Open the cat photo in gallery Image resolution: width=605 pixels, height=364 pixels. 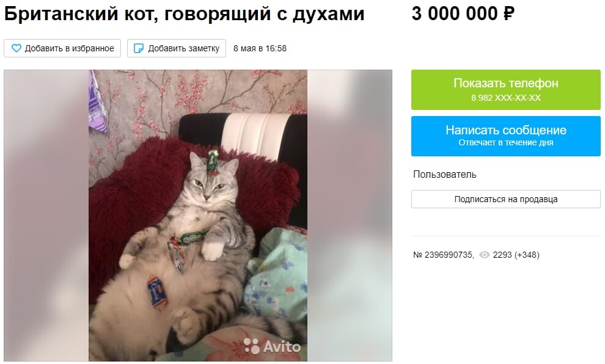click(198, 216)
